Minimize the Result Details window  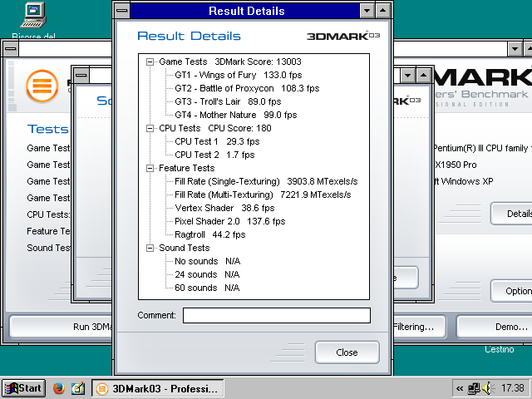367,11
